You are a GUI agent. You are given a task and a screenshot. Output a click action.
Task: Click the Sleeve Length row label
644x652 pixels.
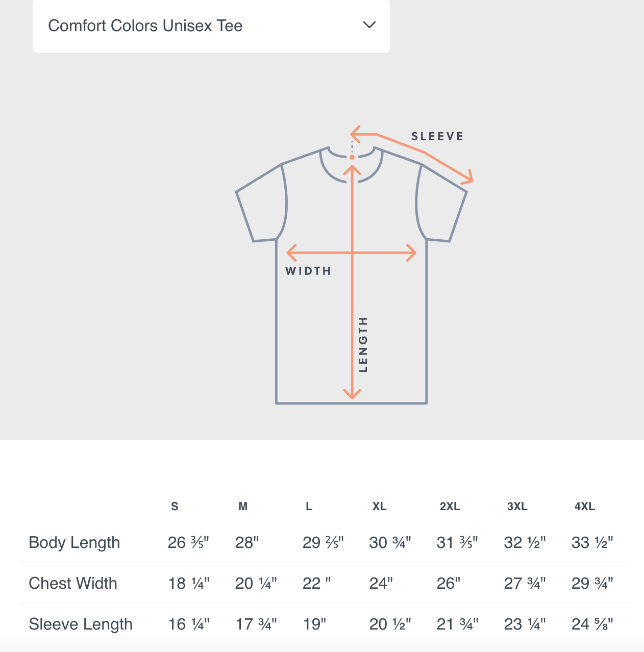(81, 624)
